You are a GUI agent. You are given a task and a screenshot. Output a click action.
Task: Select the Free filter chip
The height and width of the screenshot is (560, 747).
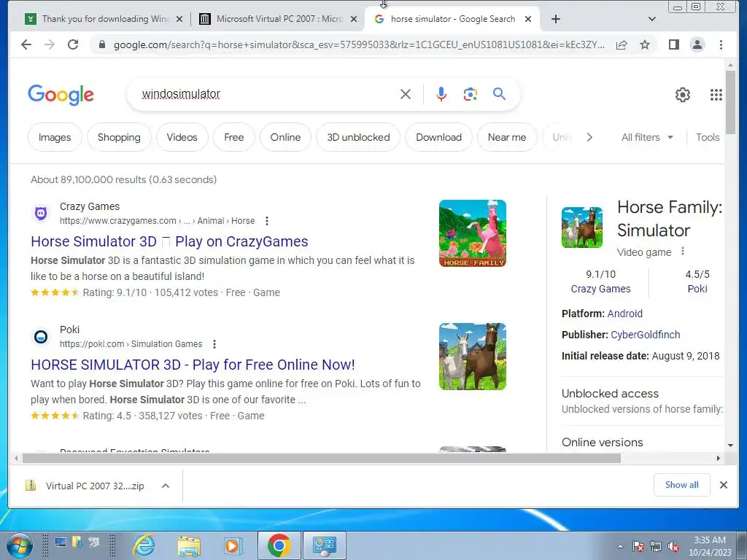click(x=234, y=137)
